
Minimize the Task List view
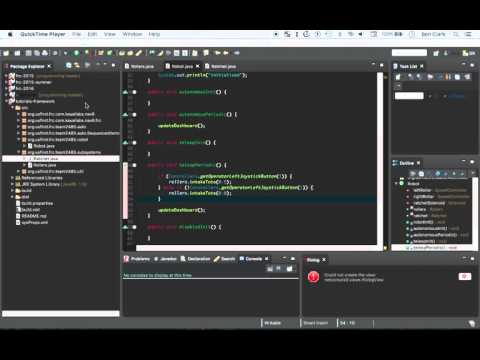pyautogui.click(x=464, y=65)
